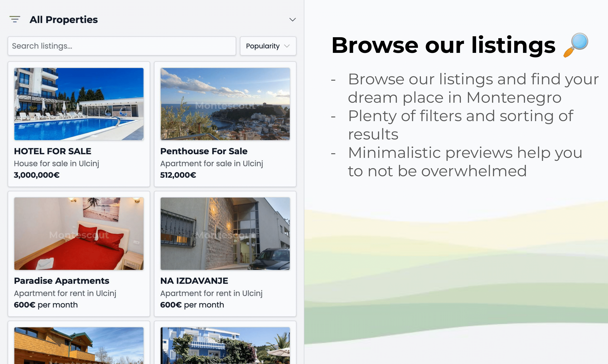Image resolution: width=608 pixels, height=364 pixels.
Task: Open the Hotel For Sale pool photo
Action: pos(79,104)
